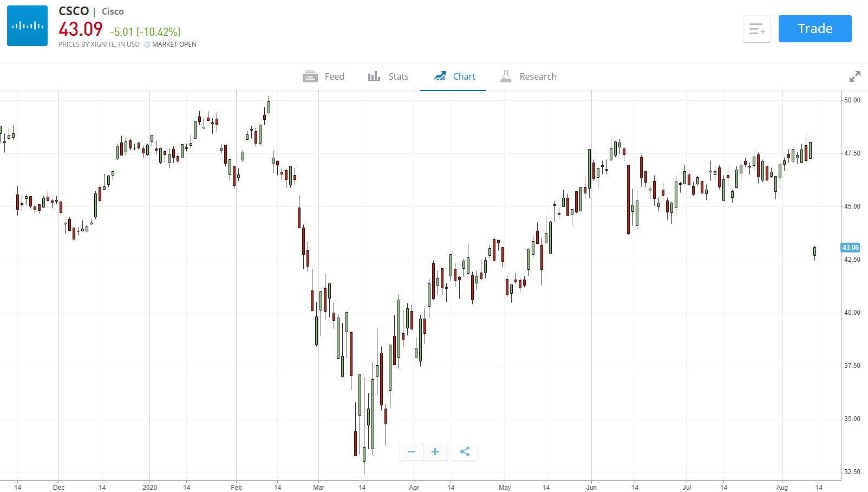Click the Research flask icon
Viewport: 868px width, 492px height.
click(x=506, y=76)
